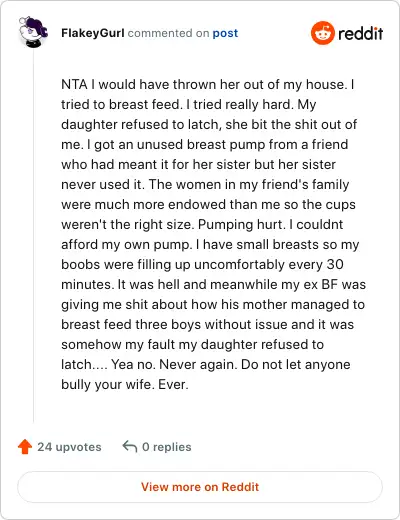Click the 'commented on' text
The width and height of the screenshot is (400, 520).
click(168, 33)
